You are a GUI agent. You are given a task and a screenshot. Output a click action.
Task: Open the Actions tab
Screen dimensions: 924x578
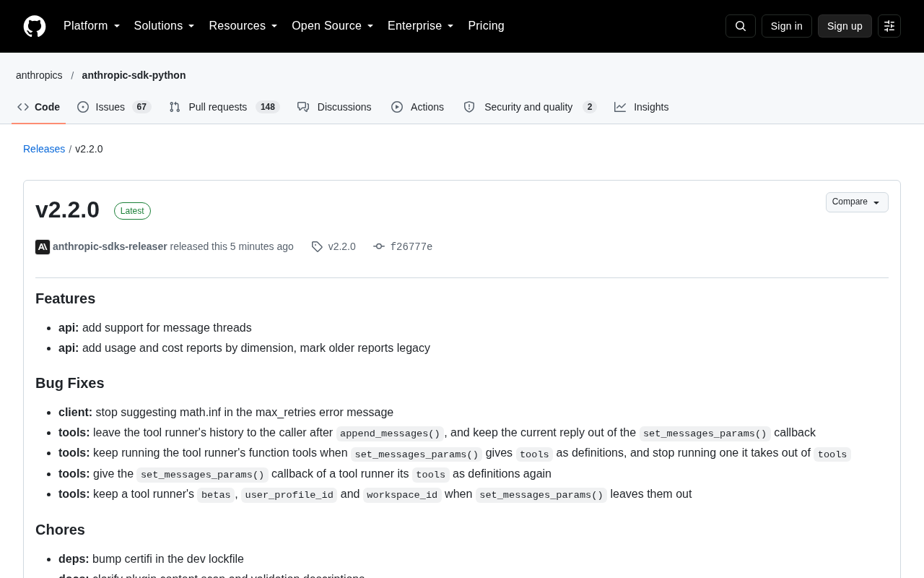point(418,107)
